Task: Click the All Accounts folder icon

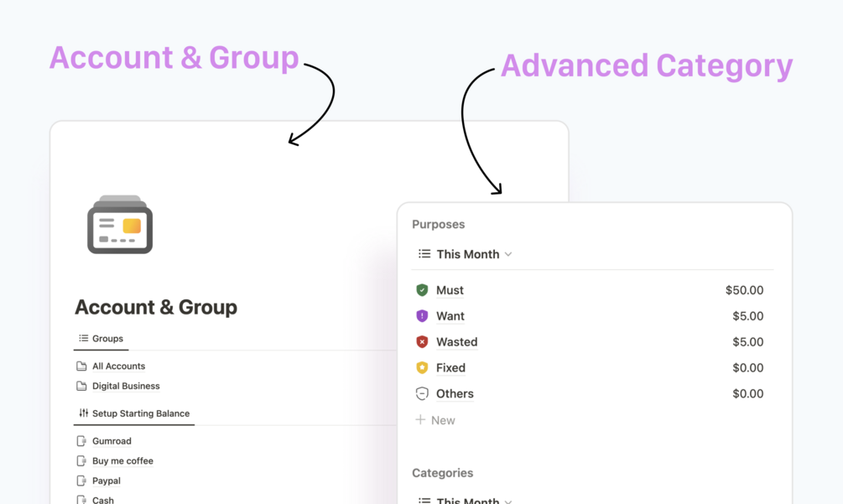Action: [81, 366]
